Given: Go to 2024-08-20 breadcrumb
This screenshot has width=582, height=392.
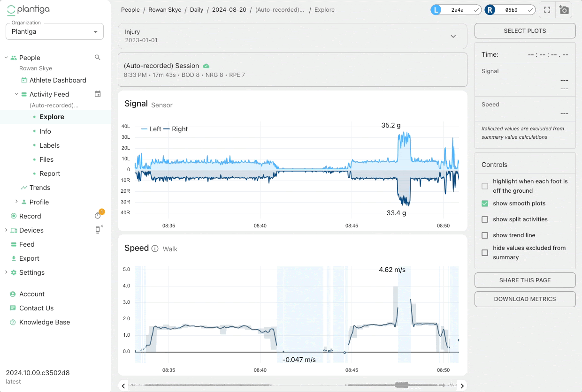Looking at the screenshot, I should [229, 9].
